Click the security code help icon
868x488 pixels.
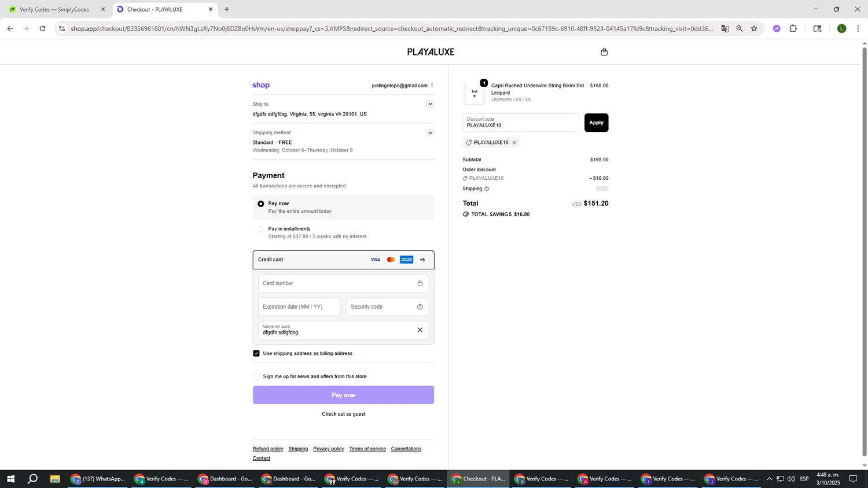coord(420,307)
